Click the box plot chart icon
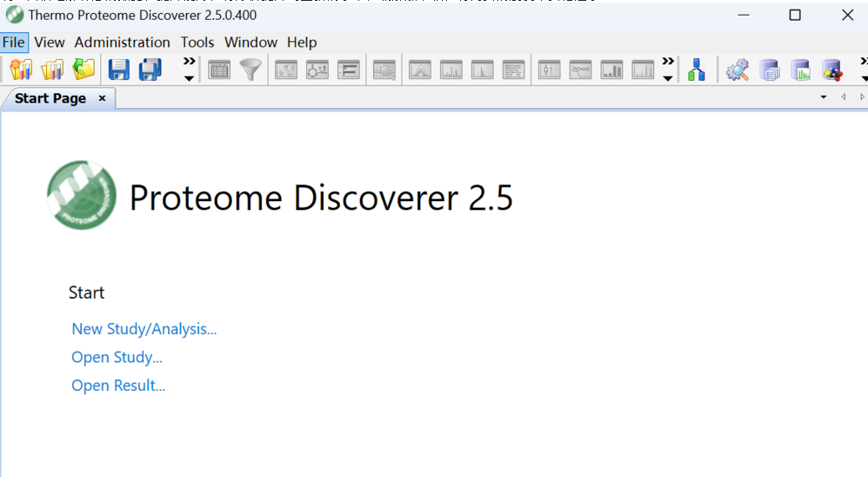The width and height of the screenshot is (868, 477). tap(549, 71)
